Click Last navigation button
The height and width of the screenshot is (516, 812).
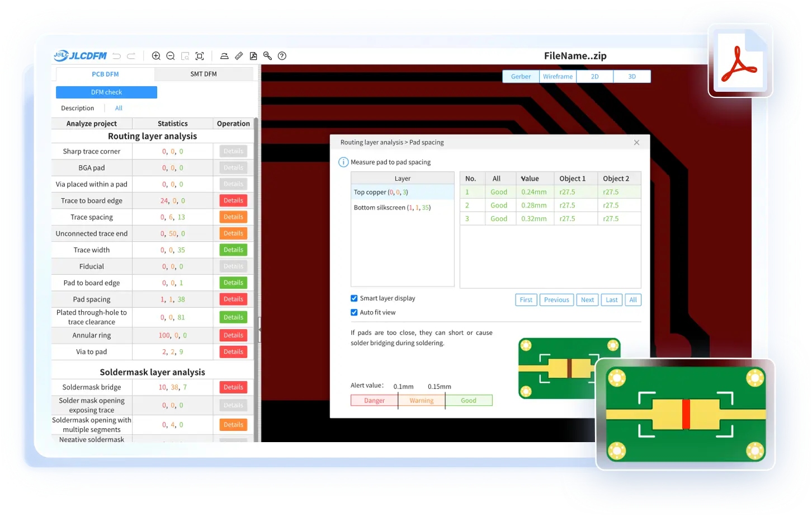click(612, 300)
